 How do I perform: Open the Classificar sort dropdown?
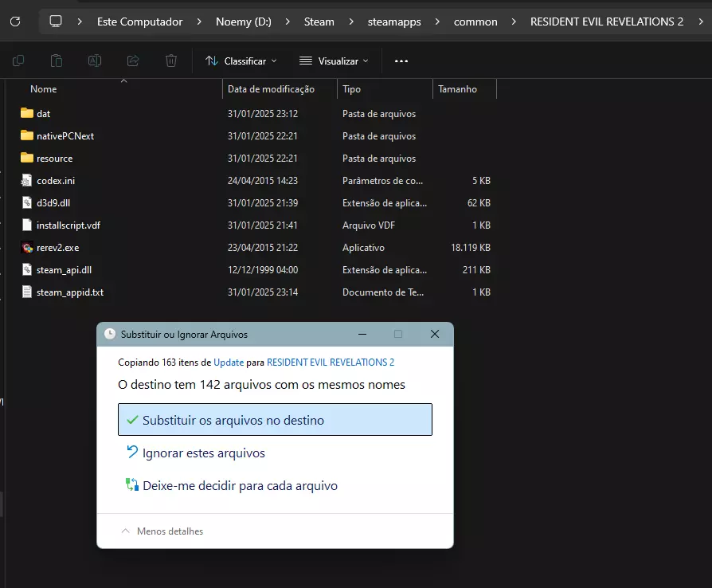coord(241,61)
